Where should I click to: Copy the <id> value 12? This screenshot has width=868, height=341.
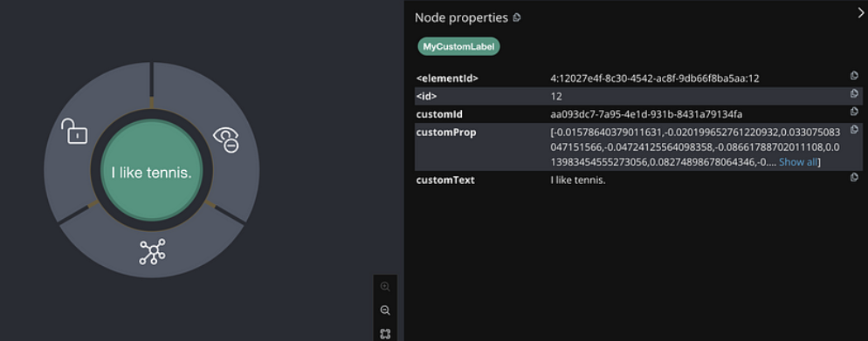[854, 94]
